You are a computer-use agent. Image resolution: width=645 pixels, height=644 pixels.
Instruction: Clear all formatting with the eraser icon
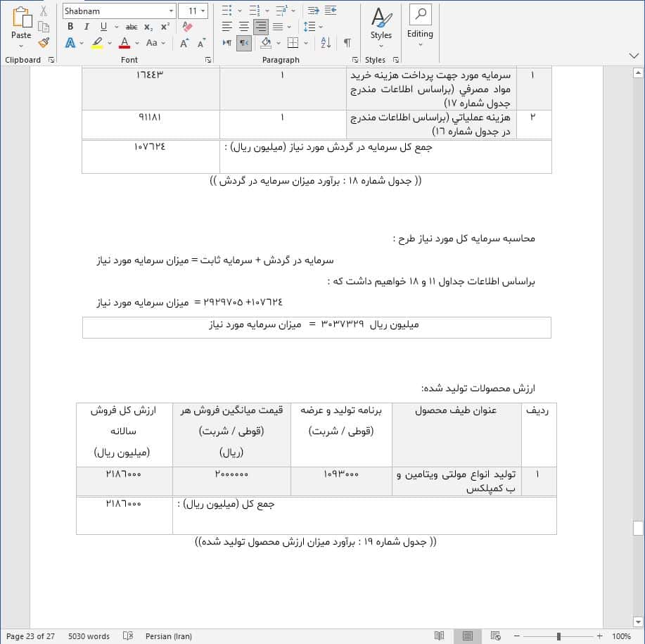click(x=188, y=26)
